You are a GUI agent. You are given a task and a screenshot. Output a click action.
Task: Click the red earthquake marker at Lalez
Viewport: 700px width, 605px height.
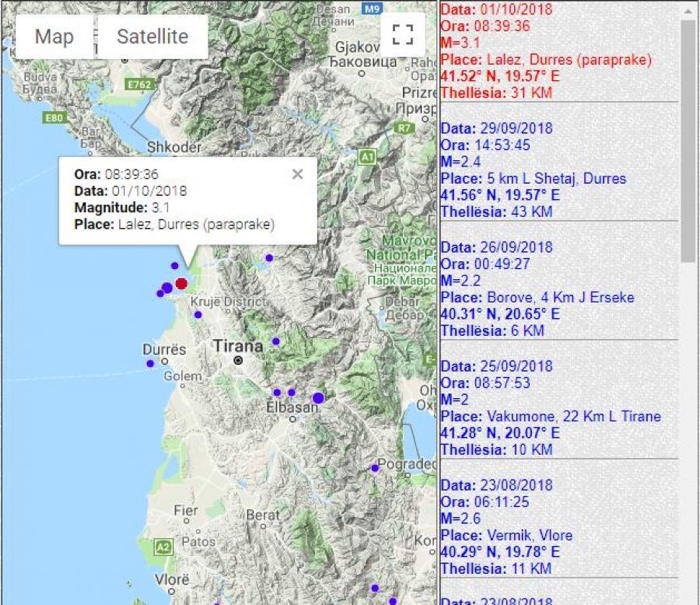(181, 284)
